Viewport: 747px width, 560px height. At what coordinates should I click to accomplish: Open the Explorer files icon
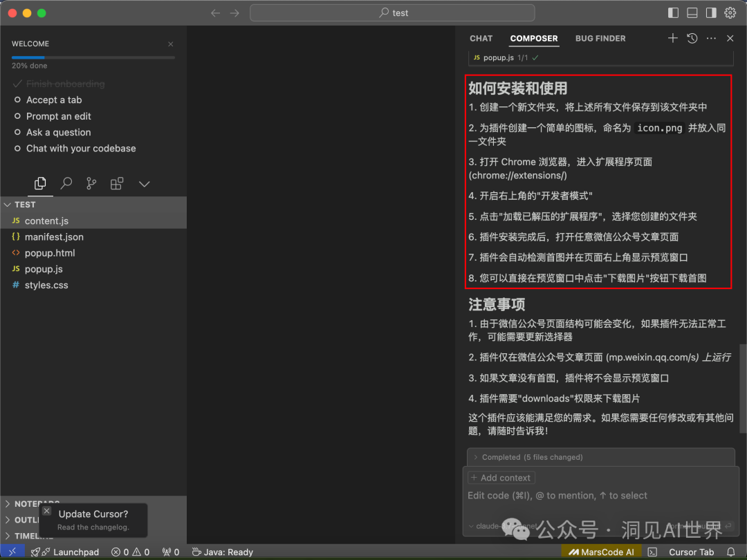coord(40,184)
